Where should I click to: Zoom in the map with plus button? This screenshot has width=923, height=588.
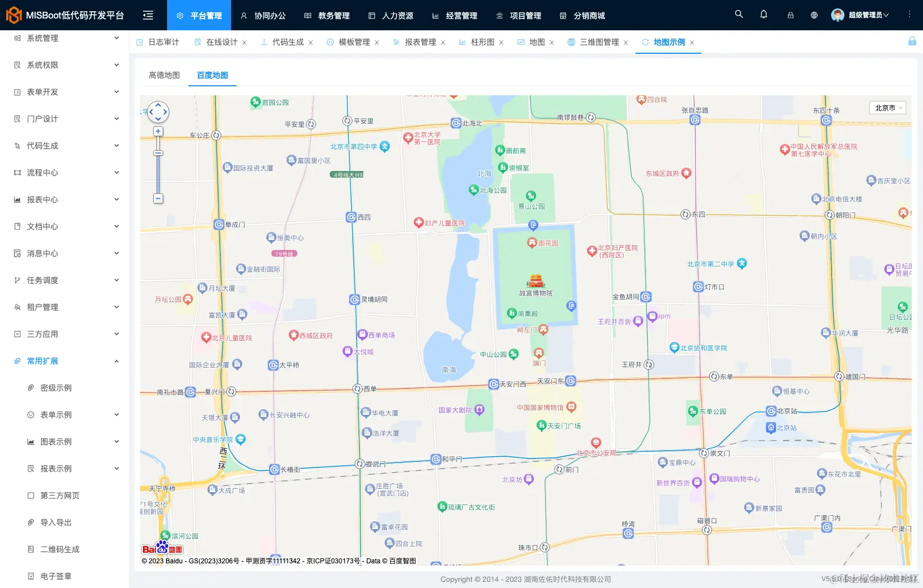click(x=158, y=131)
